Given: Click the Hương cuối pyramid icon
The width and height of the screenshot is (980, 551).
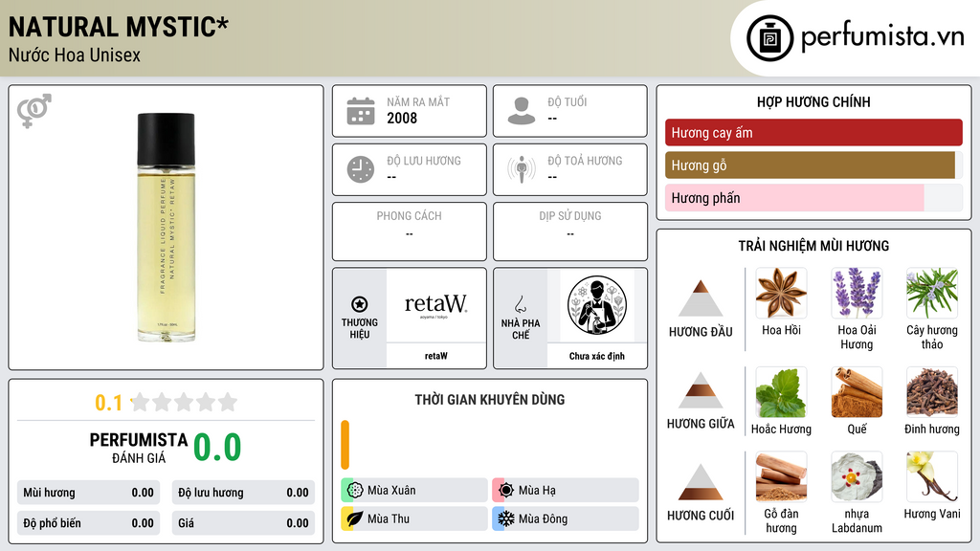Looking at the screenshot, I should [x=701, y=482].
